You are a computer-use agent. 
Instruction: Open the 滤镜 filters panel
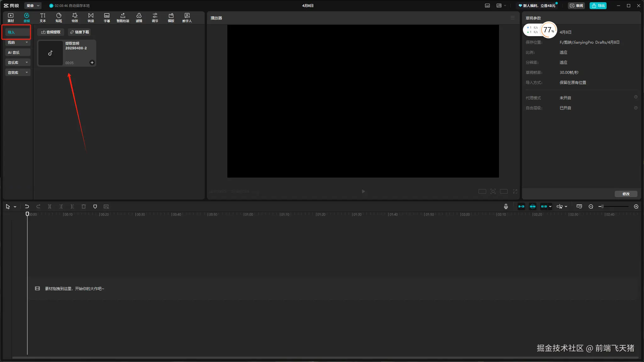click(x=139, y=18)
